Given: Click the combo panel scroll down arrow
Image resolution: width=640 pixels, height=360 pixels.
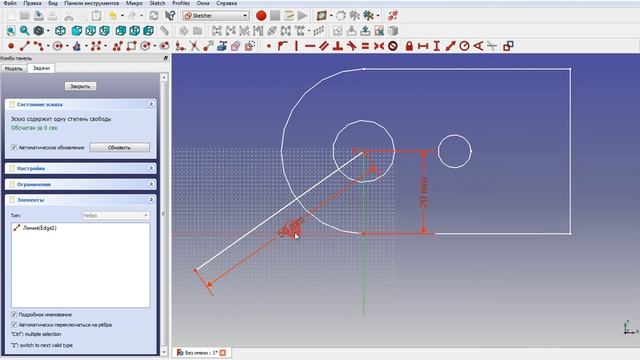Looking at the screenshot, I should tap(164, 351).
